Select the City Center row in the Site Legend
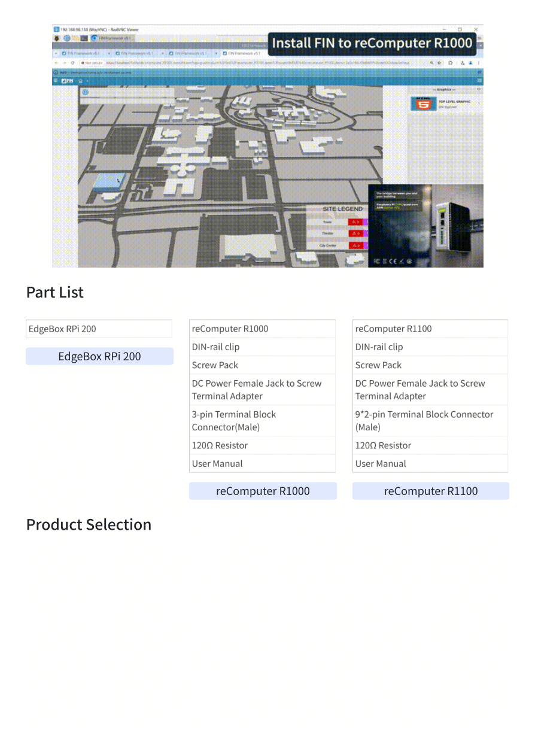Viewport: 535px width, 756px height. pos(337,245)
